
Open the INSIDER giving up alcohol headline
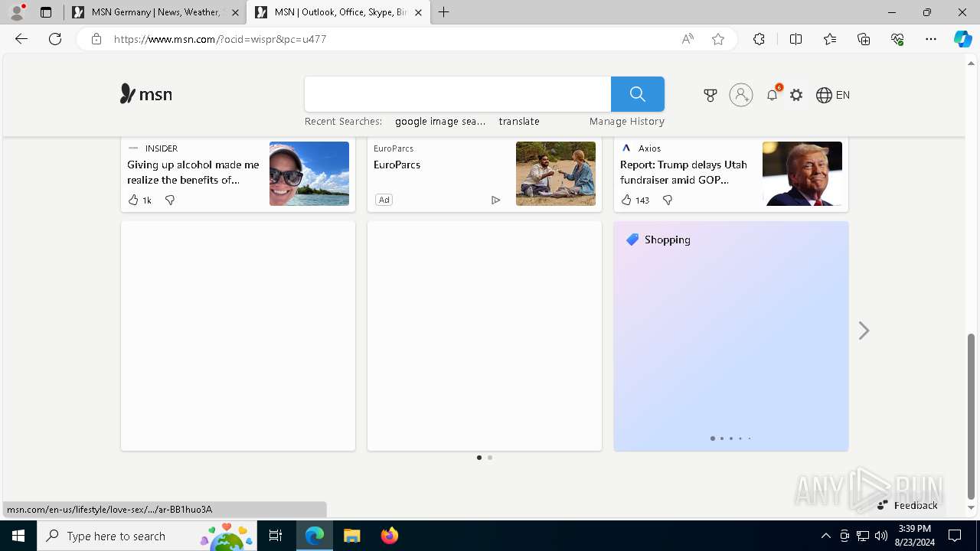[x=194, y=172]
